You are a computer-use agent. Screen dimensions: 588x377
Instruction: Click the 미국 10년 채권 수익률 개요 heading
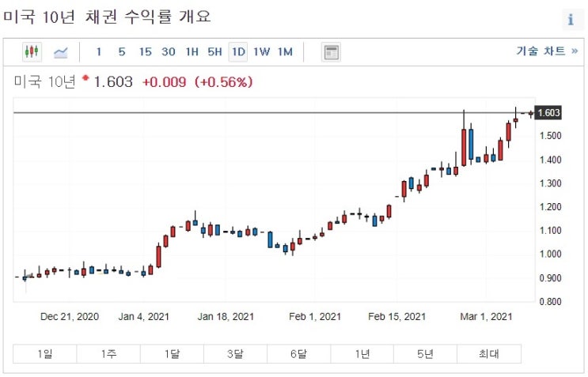pyautogui.click(x=107, y=17)
